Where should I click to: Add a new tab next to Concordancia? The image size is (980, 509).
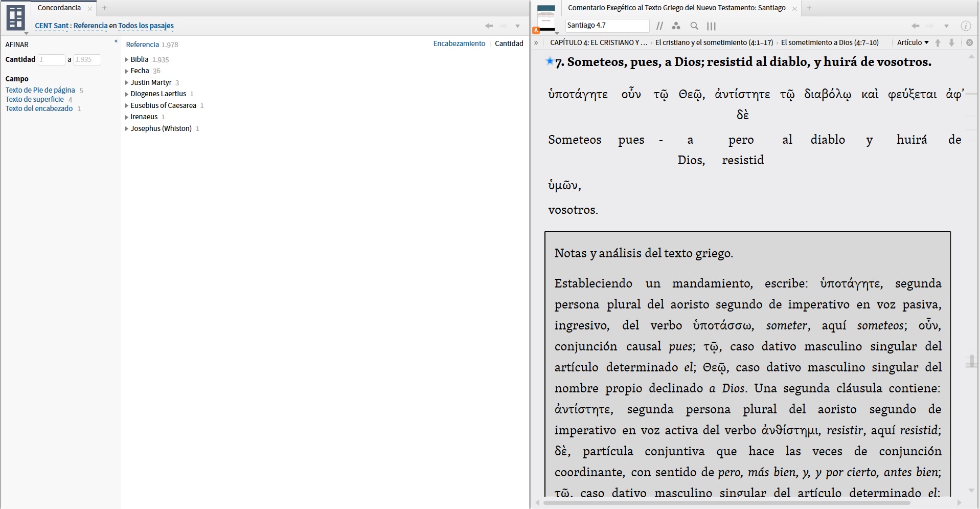click(104, 8)
